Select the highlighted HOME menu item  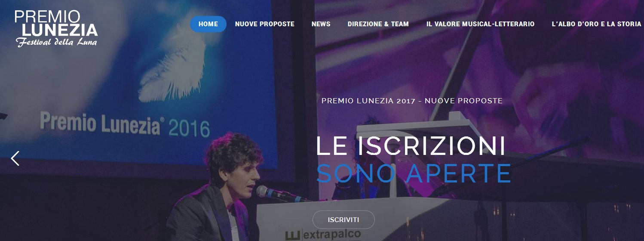(x=209, y=24)
